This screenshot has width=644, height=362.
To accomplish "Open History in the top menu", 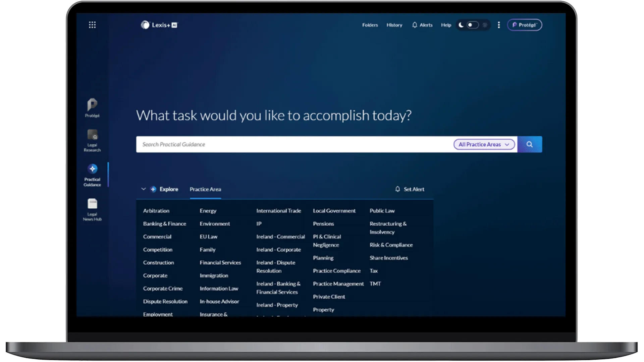I will click(394, 25).
